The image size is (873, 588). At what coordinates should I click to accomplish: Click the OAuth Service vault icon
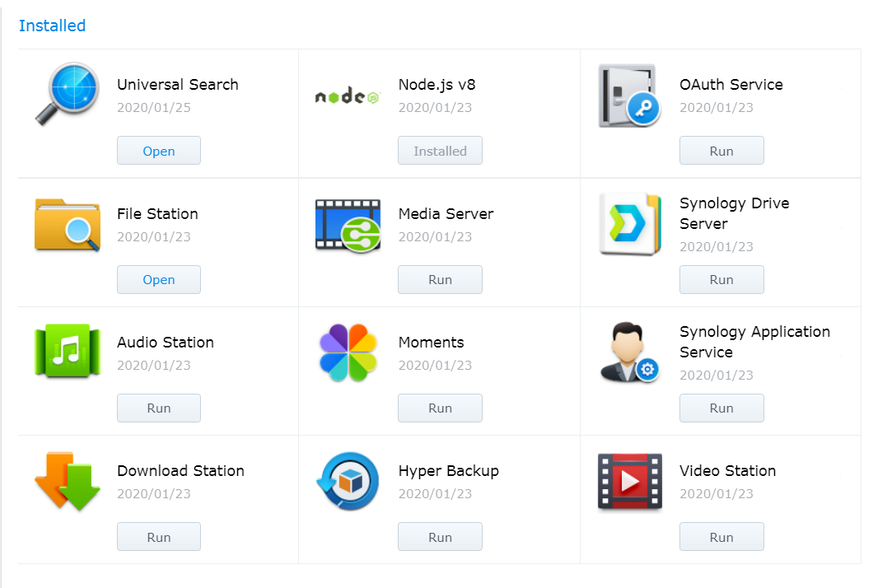click(628, 96)
